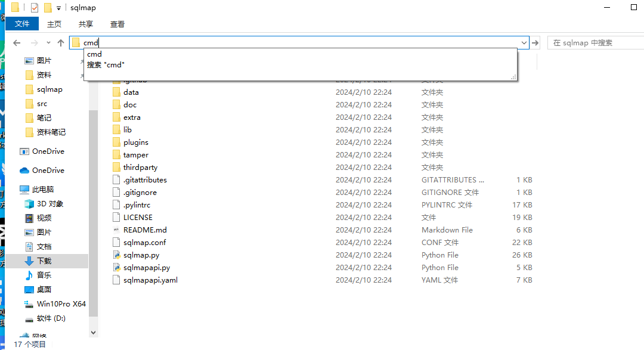The width and height of the screenshot is (644, 350).
Task: Click the sqlmap.conf size '22 KB'
Action: pyautogui.click(x=522, y=242)
